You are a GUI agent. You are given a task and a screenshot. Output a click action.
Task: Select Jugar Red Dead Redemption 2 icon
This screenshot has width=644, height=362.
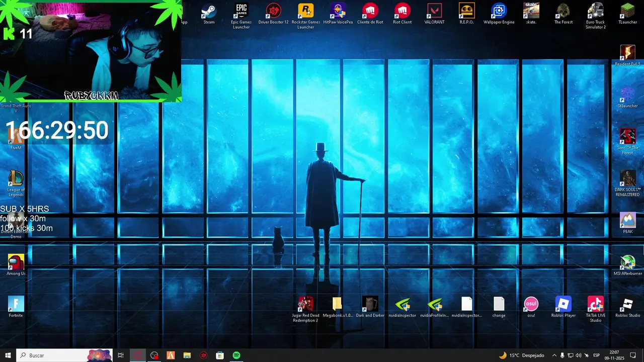[306, 309]
